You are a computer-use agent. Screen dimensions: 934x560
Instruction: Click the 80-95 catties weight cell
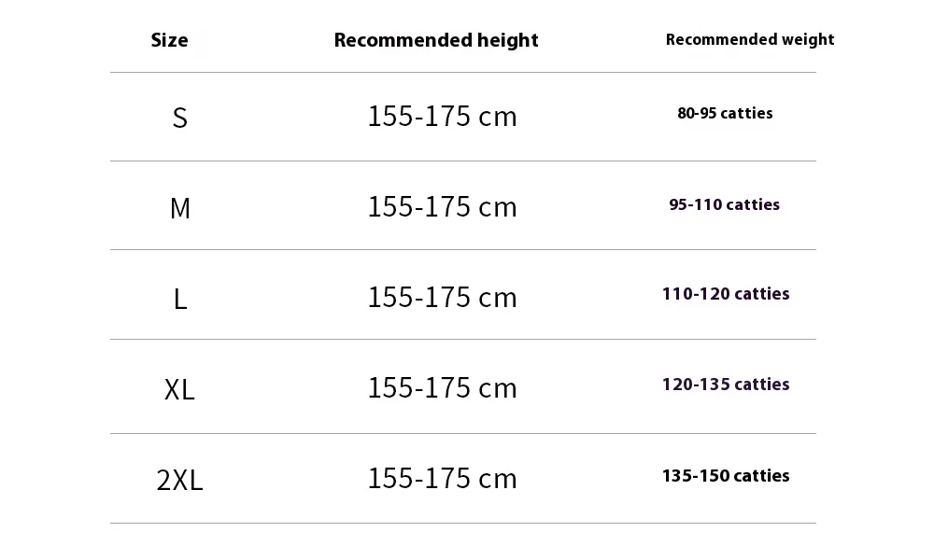[725, 113]
